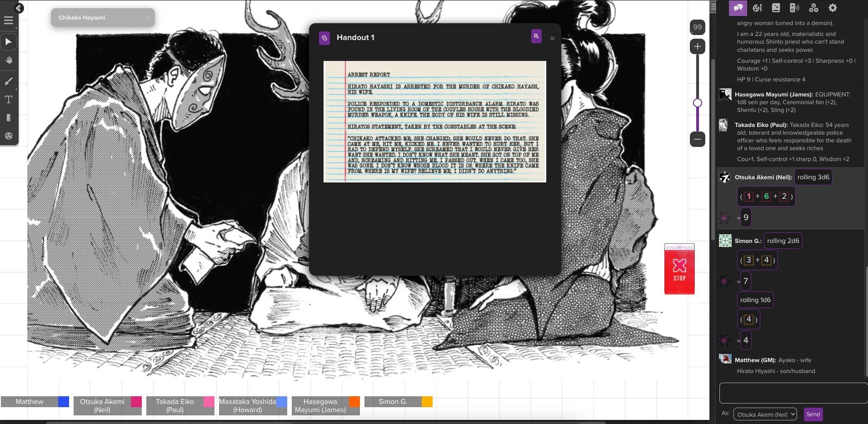Click the purple magnifier in Handout 1
Viewport: 868px width, 424px height.
coord(536,36)
